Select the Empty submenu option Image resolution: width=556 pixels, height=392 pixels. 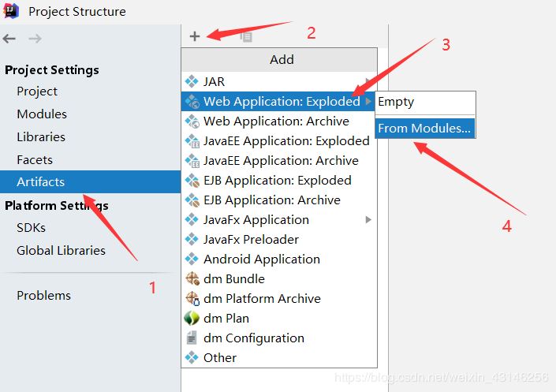[x=396, y=102]
